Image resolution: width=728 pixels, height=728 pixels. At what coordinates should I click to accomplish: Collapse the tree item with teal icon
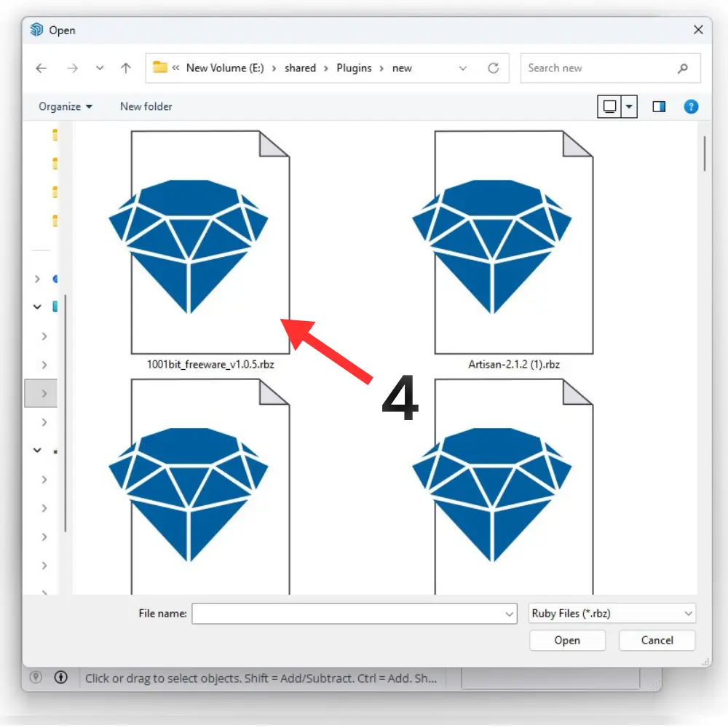coord(38,306)
